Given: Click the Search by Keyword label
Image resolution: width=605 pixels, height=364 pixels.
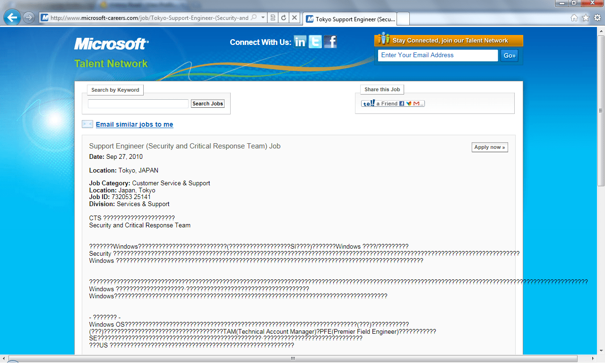Looking at the screenshot, I should 115,90.
